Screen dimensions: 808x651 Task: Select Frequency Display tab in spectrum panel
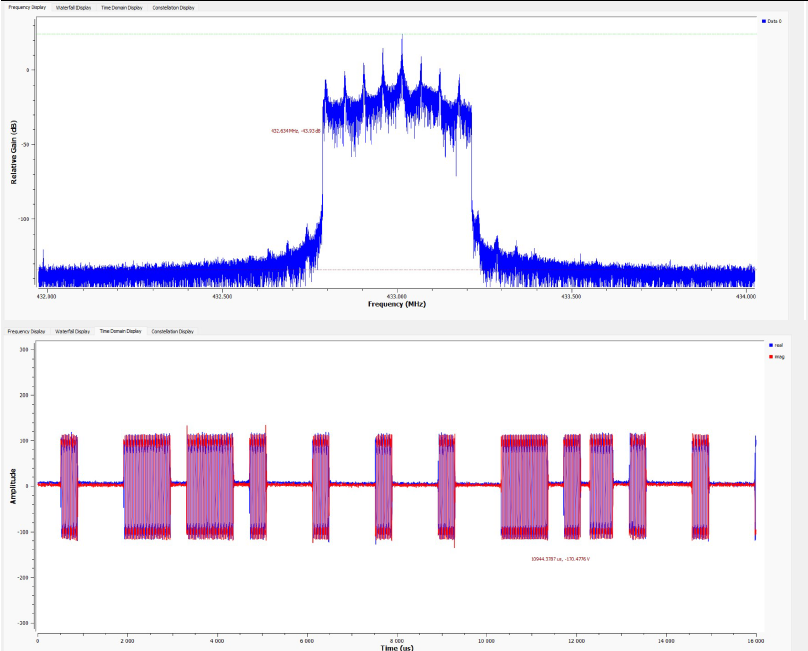[x=27, y=7]
